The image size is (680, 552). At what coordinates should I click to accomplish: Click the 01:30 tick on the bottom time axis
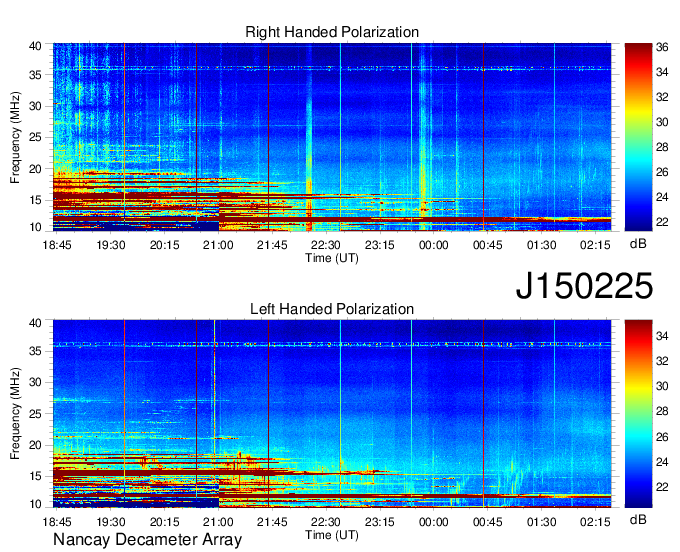pyautogui.click(x=541, y=522)
